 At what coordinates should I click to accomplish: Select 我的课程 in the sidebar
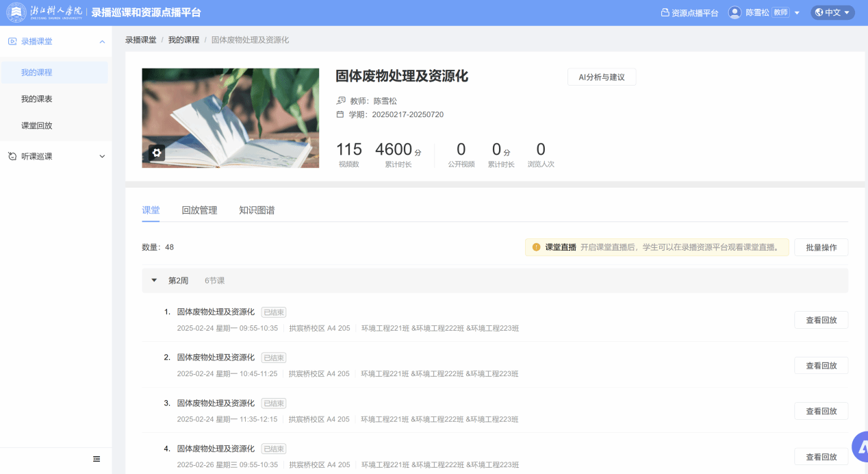pos(54,73)
